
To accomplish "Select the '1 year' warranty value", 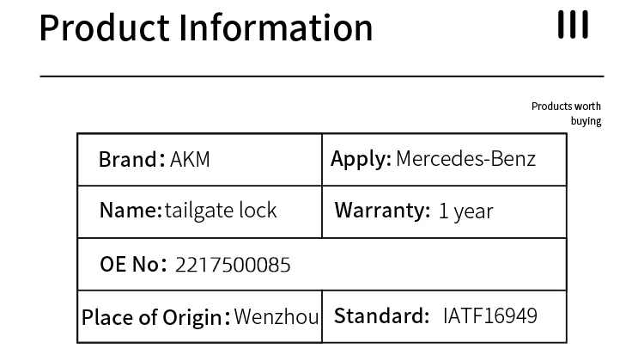I will (465, 211).
